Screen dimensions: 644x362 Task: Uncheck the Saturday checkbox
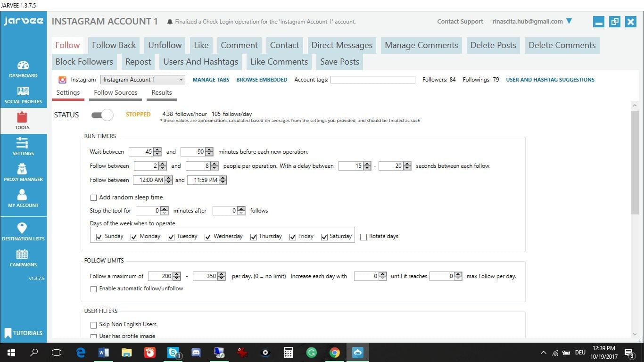click(x=324, y=237)
